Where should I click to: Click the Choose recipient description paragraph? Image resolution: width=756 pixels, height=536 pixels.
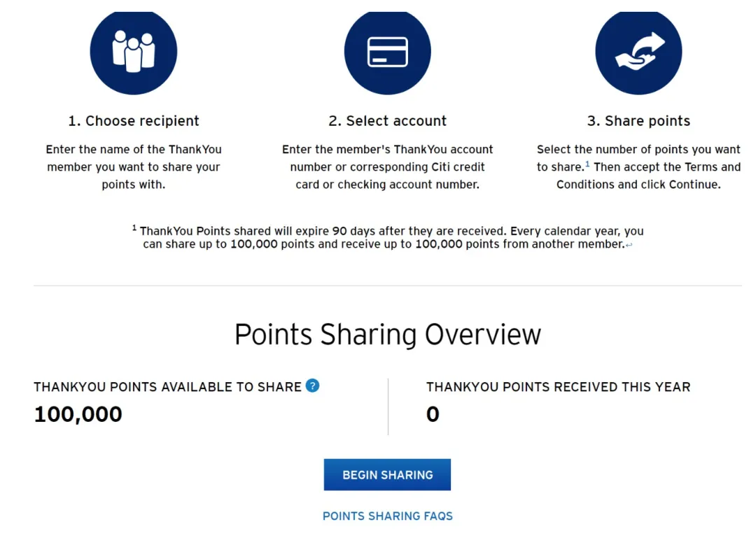[134, 167]
